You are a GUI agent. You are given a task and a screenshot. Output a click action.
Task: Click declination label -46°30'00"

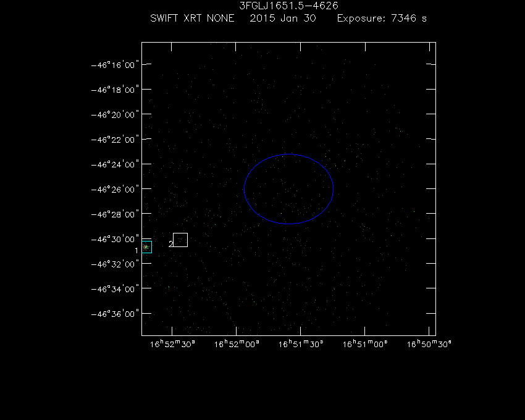[x=115, y=239]
